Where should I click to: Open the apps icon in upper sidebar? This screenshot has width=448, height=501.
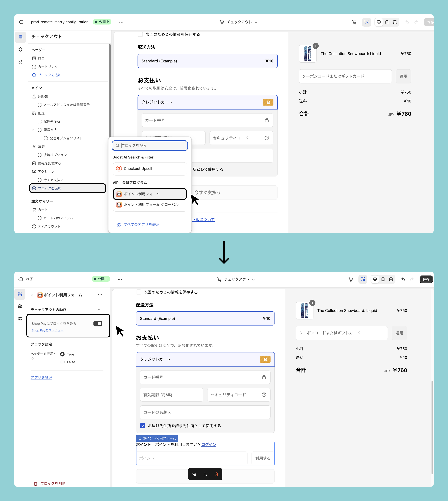20,62
